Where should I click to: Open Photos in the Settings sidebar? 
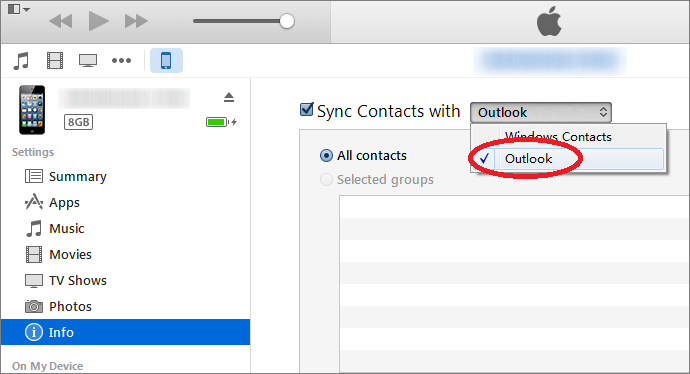[x=125, y=306]
